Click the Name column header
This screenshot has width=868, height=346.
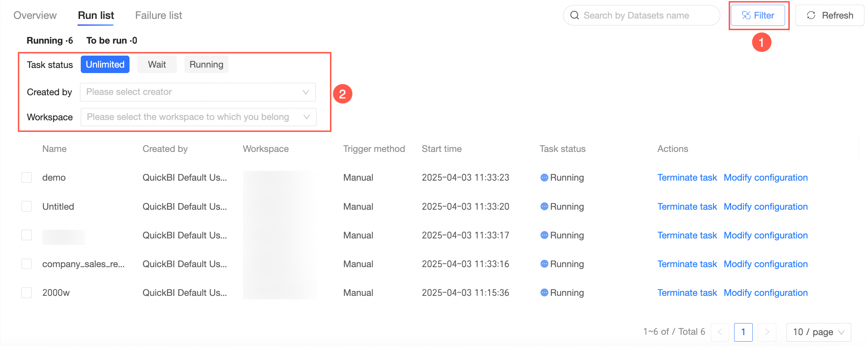54,149
